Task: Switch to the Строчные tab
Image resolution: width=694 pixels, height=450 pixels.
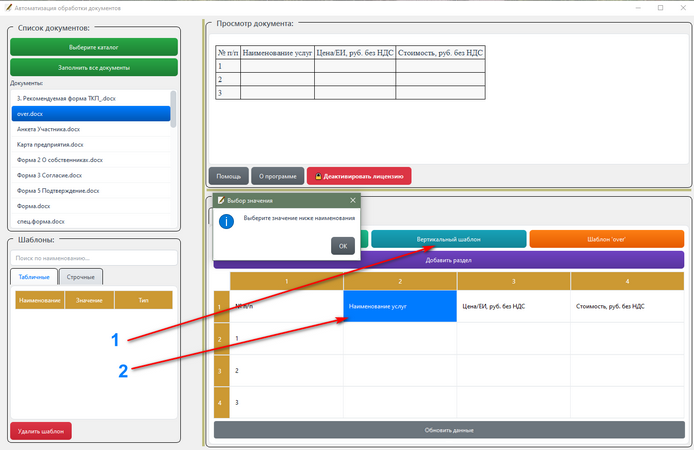Action: (81, 277)
